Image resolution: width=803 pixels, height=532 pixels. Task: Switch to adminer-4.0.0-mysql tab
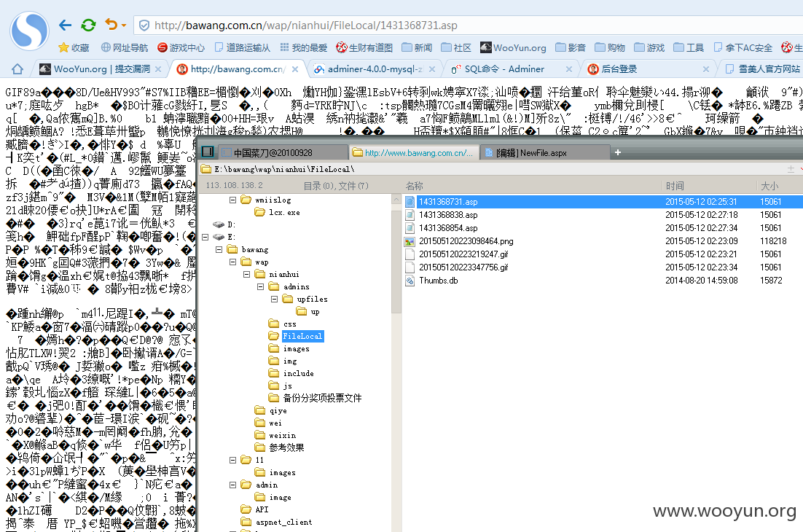(x=375, y=69)
